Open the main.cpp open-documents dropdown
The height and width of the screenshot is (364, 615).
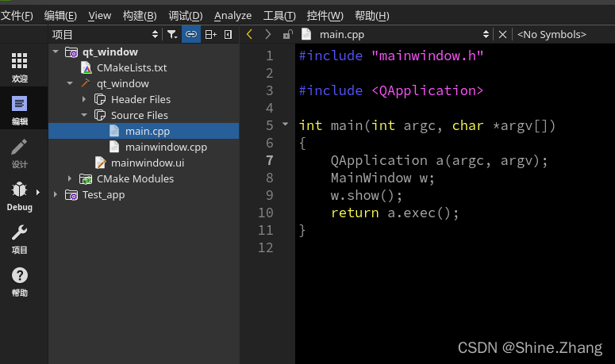click(x=486, y=34)
